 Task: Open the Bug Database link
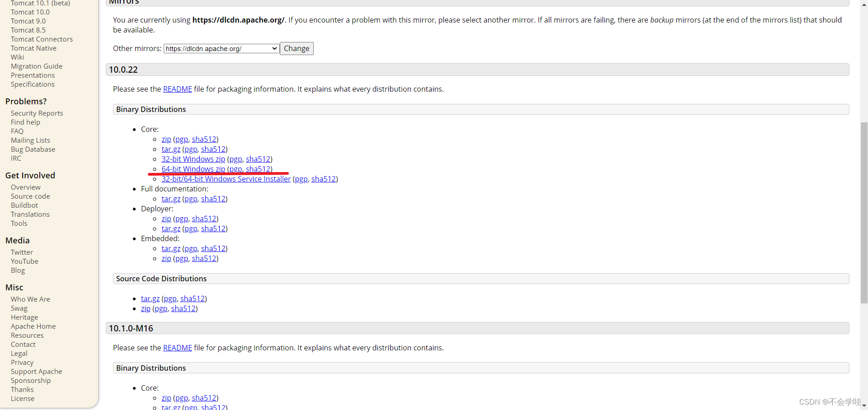tap(33, 149)
